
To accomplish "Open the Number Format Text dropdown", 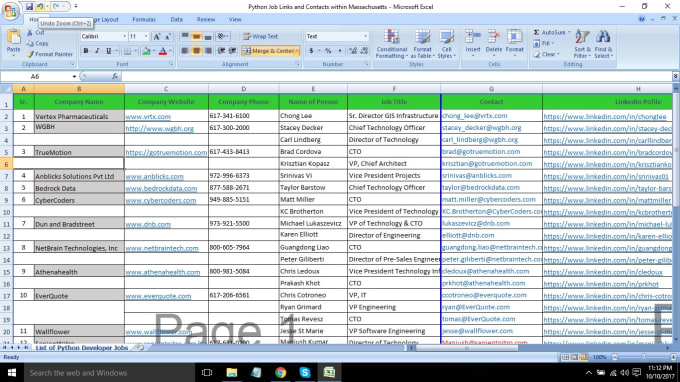I will 365,36.
